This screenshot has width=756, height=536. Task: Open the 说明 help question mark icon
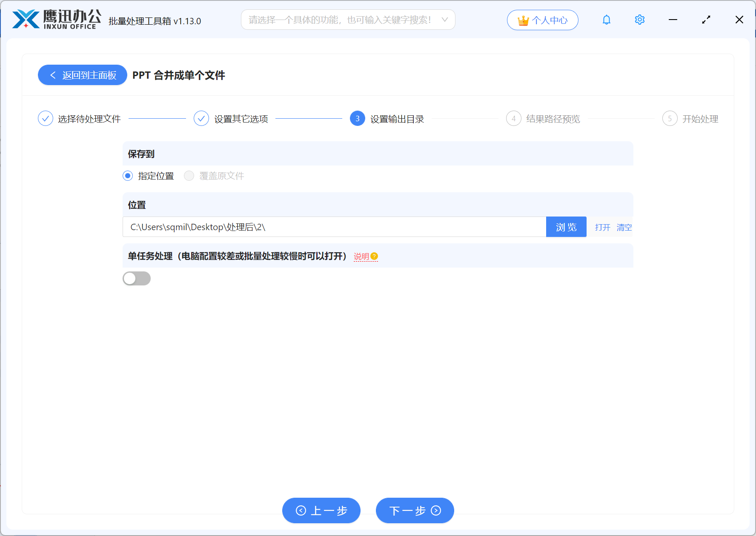pos(374,257)
